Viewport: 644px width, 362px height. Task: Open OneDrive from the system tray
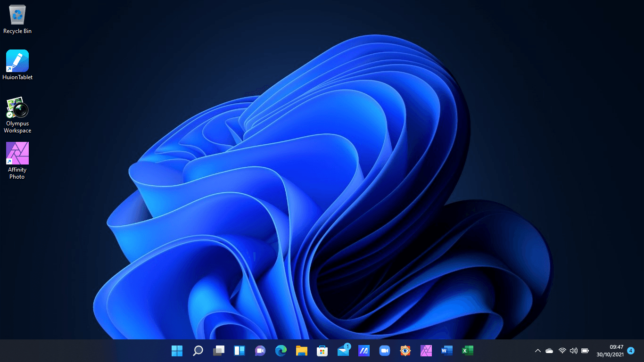[x=549, y=351]
